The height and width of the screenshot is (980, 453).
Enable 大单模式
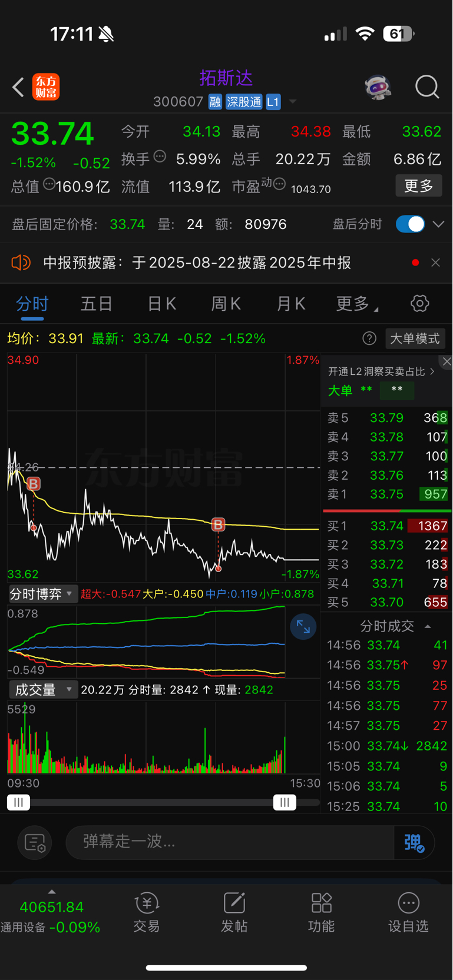tap(415, 338)
